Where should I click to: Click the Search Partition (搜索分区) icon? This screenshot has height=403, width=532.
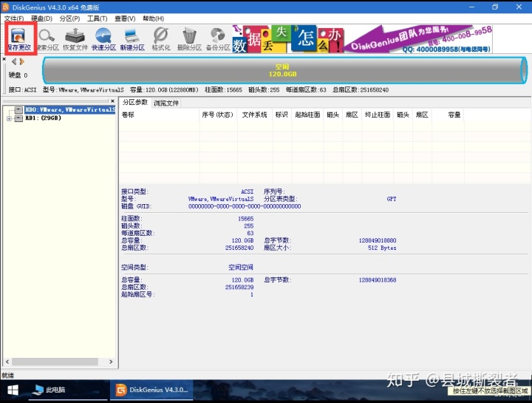(47, 38)
